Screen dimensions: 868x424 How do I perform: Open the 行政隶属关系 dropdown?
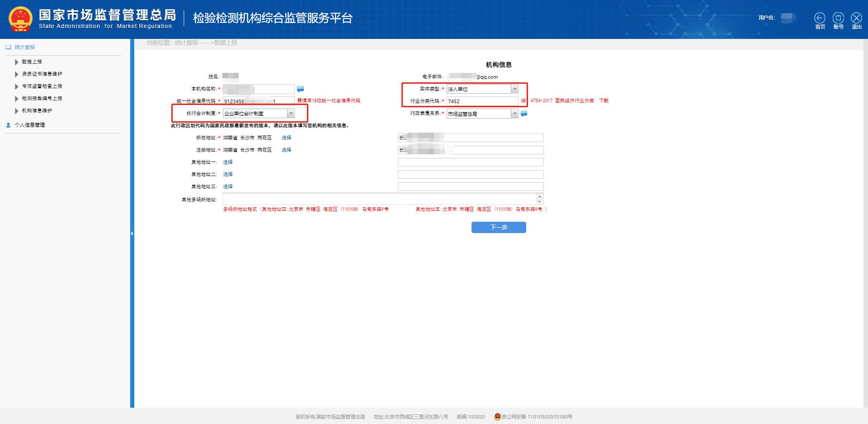point(515,114)
